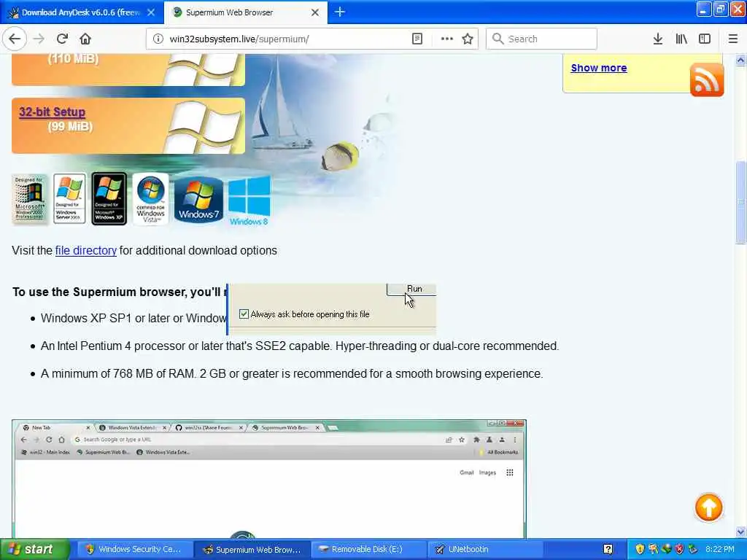Image resolution: width=747 pixels, height=560 pixels.
Task: Click the Certified for Windows Vista badge
Action: pos(150,198)
